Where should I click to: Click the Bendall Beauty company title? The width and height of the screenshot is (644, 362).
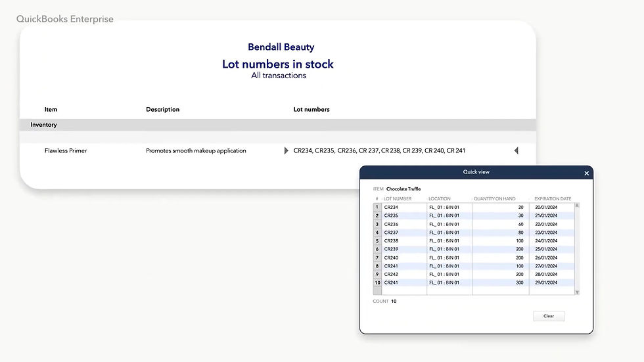(x=281, y=47)
